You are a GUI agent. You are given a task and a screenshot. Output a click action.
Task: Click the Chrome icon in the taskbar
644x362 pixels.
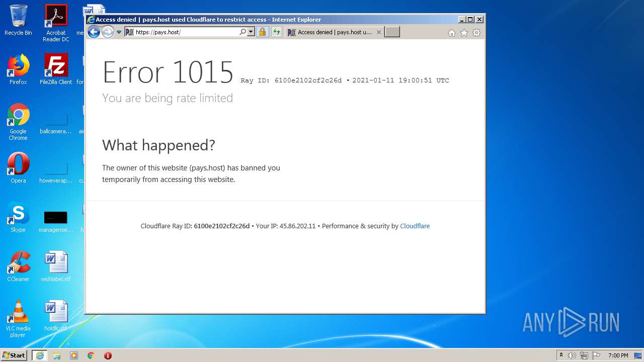click(91, 355)
